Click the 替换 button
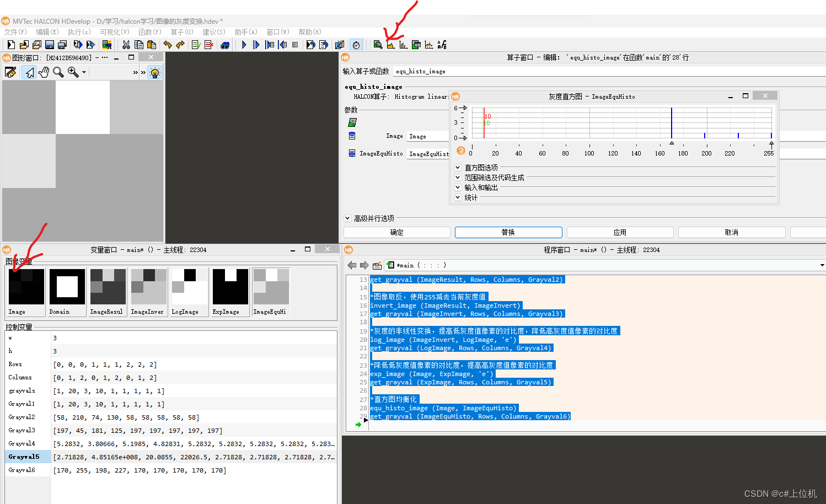 click(x=508, y=233)
